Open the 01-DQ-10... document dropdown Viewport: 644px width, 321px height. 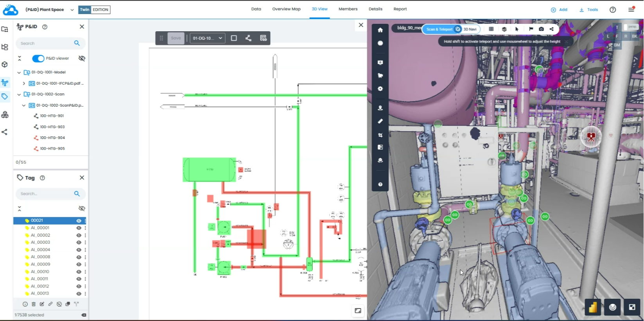pyautogui.click(x=208, y=38)
